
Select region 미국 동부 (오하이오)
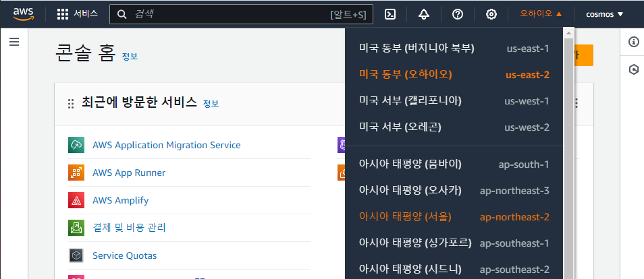pyautogui.click(x=454, y=74)
